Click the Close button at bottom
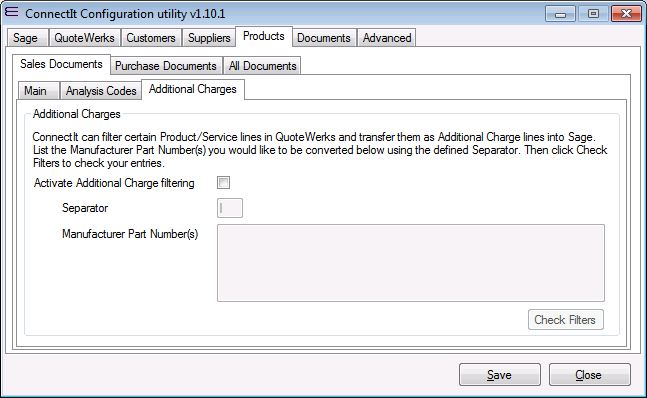The width and height of the screenshot is (647, 398). 590,374
